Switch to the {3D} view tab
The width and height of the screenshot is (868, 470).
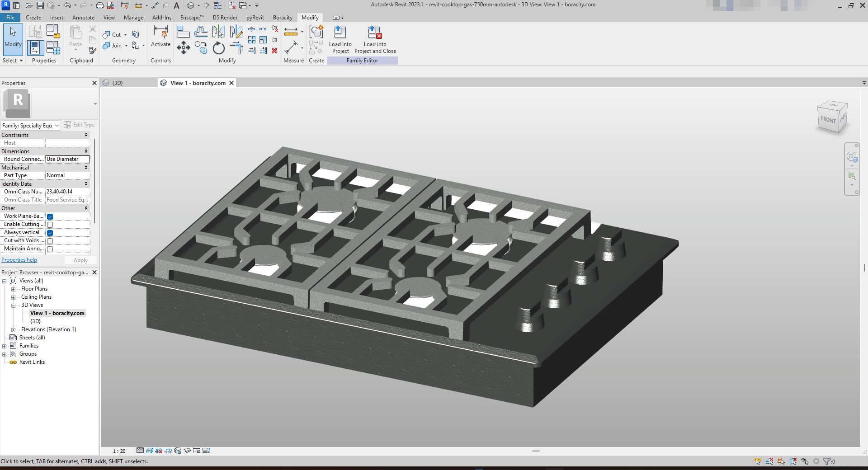(118, 83)
